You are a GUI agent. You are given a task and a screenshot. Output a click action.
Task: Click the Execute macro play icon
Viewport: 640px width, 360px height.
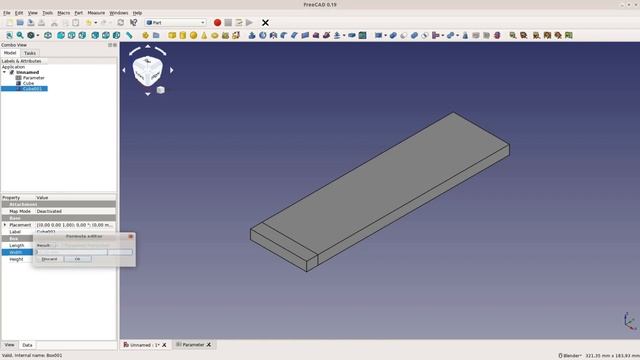click(x=249, y=23)
